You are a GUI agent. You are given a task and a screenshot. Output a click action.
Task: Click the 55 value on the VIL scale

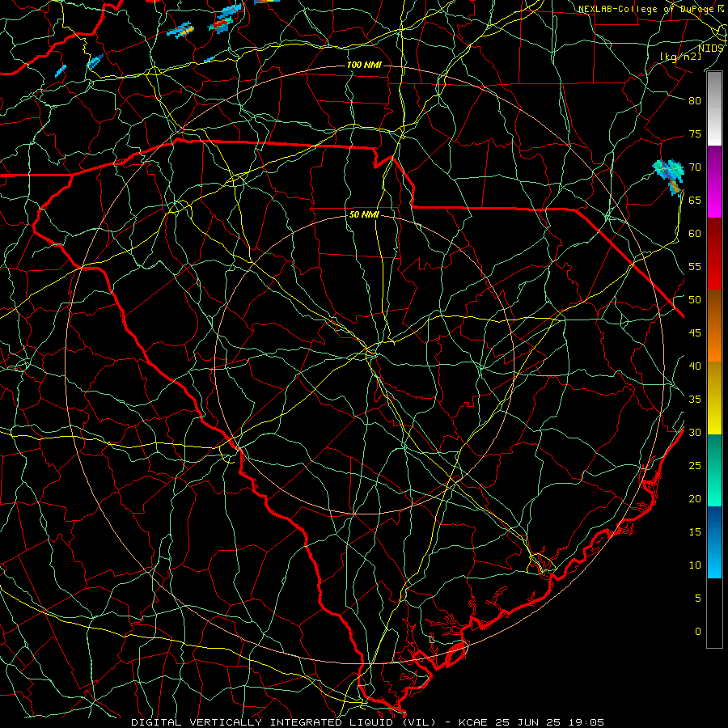point(695,266)
